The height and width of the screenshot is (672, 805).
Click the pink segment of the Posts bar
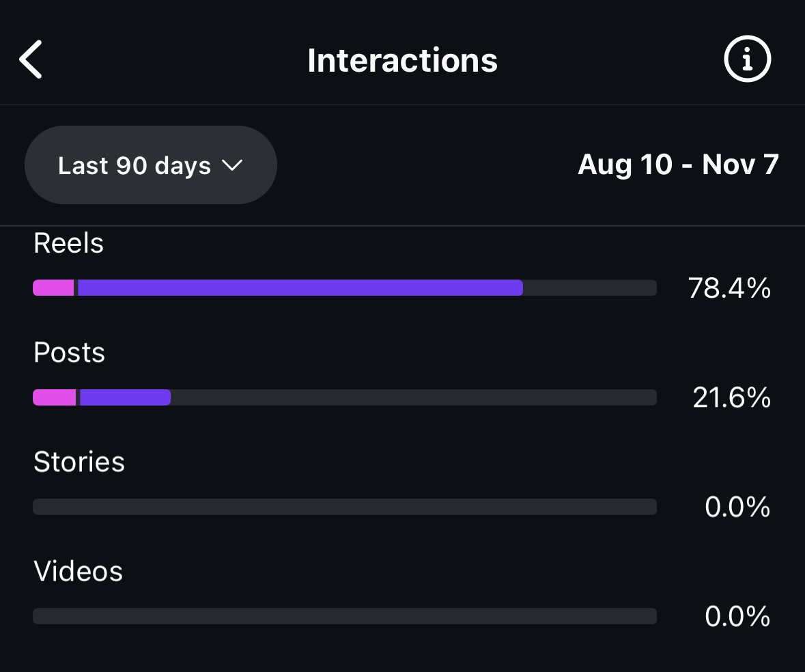pos(55,397)
